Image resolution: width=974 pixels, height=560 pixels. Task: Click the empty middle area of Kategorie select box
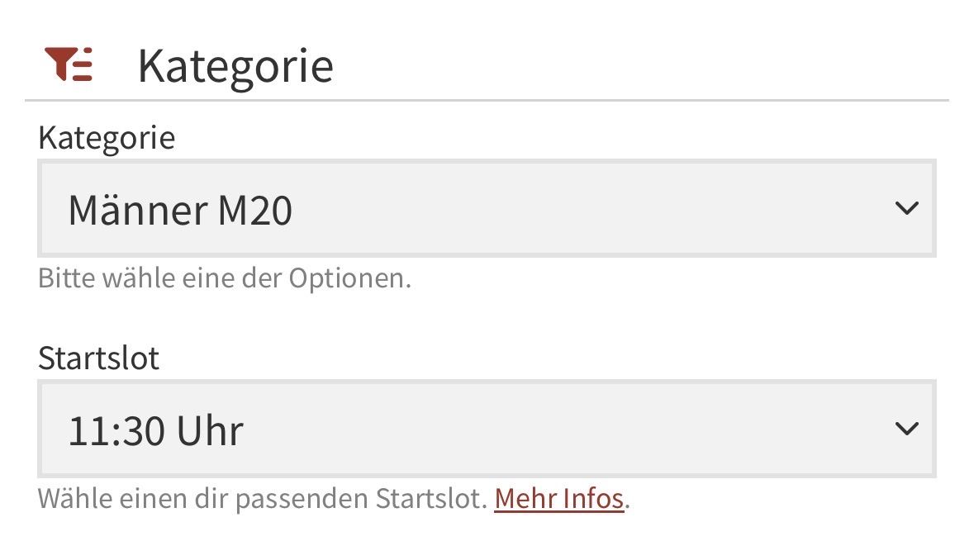tap(590, 209)
